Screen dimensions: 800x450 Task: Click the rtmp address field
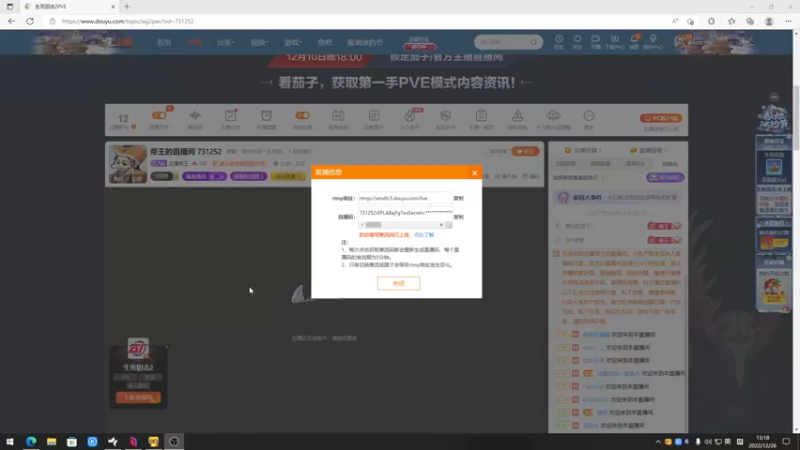point(405,198)
